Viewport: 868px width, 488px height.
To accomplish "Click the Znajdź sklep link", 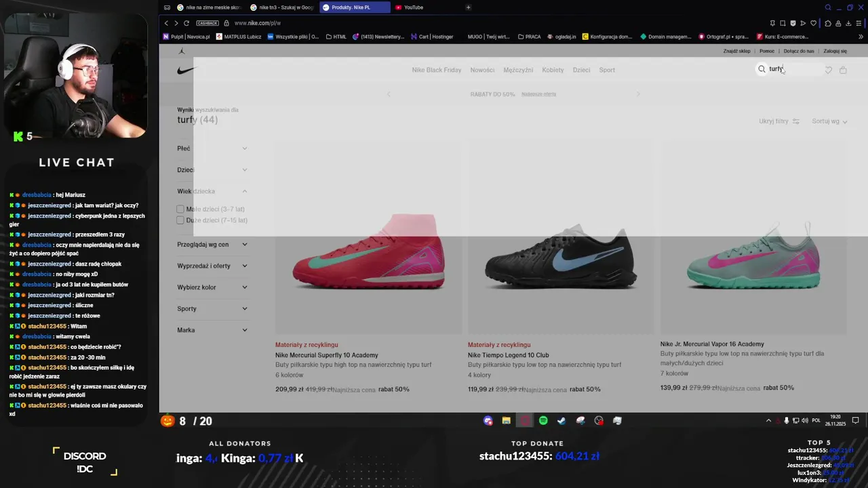I will tap(736, 51).
